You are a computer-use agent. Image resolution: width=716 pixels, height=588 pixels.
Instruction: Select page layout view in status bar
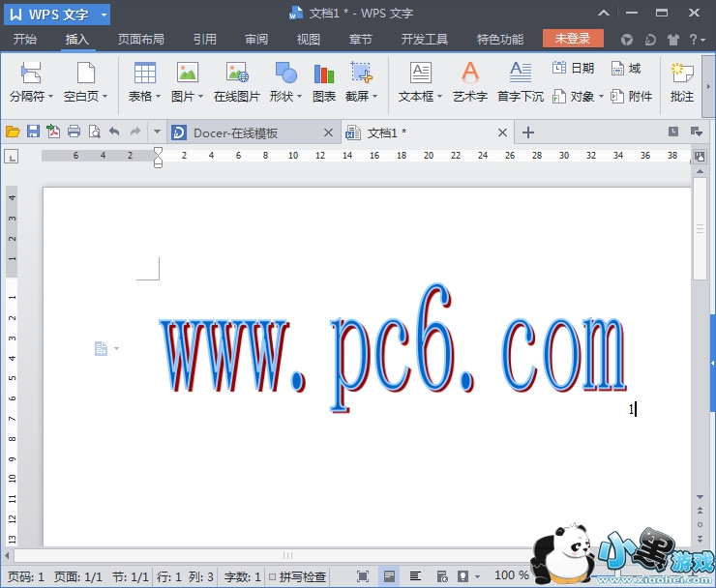(x=389, y=576)
